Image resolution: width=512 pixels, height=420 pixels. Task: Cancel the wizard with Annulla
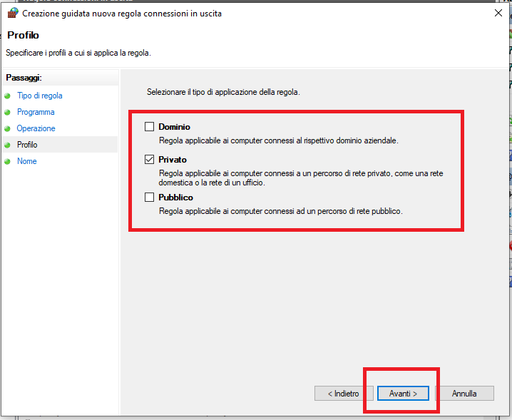464,394
